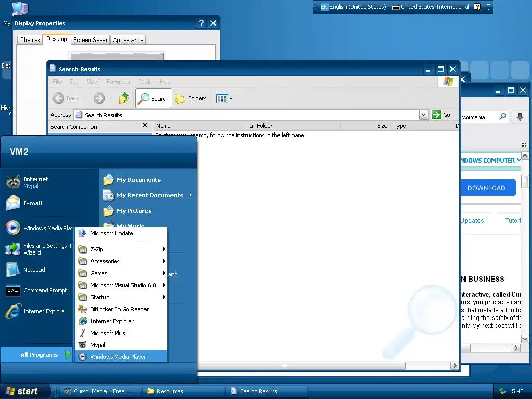Open Microsoft Plus! entry
This screenshot has width=532, height=399.
121,333
